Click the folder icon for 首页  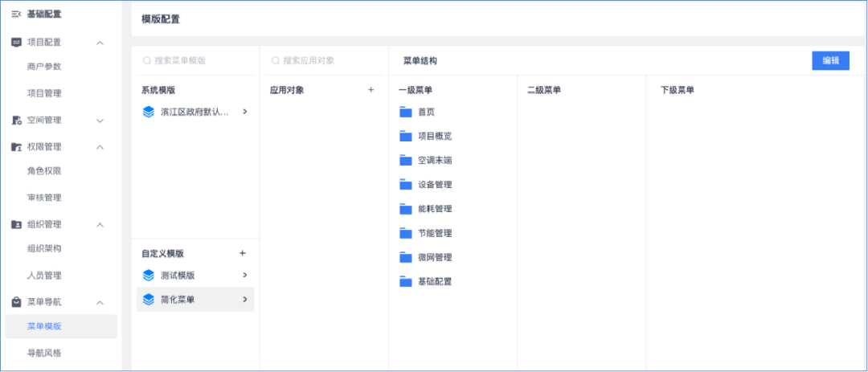coord(405,112)
